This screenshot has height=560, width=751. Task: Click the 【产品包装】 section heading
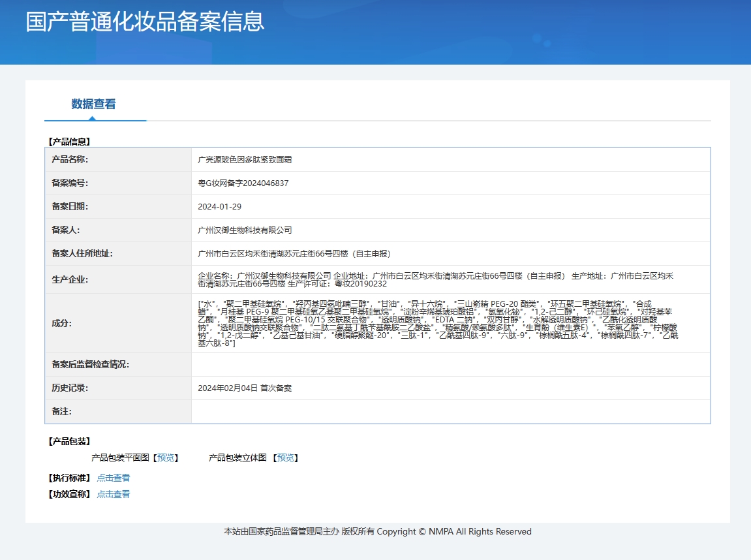click(69, 442)
